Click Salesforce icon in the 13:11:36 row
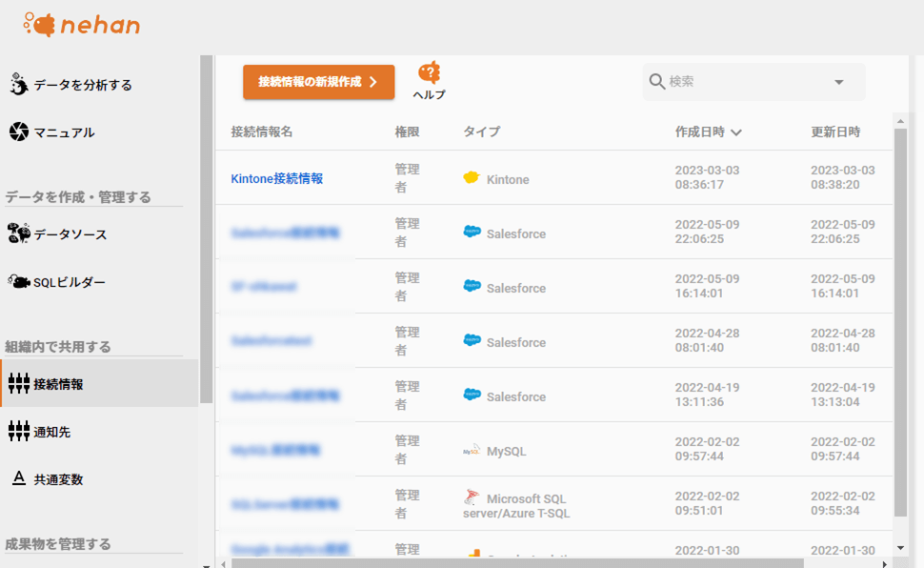924x568 pixels. (472, 395)
